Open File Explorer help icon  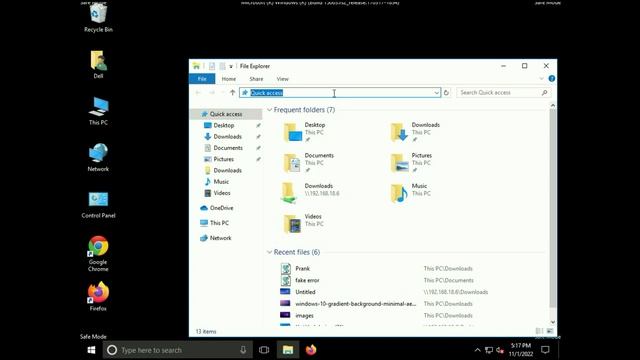551,78
